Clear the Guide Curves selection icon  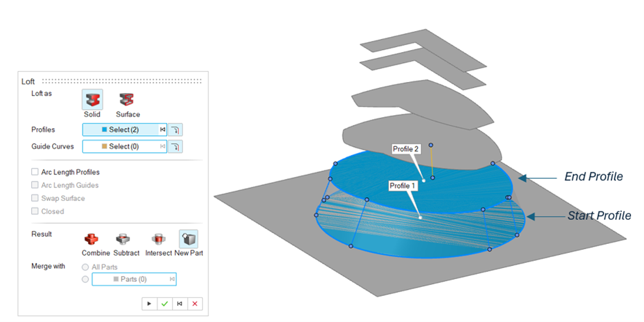pos(163,146)
